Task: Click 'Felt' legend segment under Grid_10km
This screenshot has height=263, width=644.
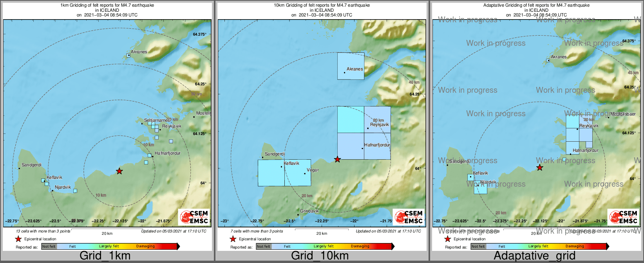Action: coord(287,246)
